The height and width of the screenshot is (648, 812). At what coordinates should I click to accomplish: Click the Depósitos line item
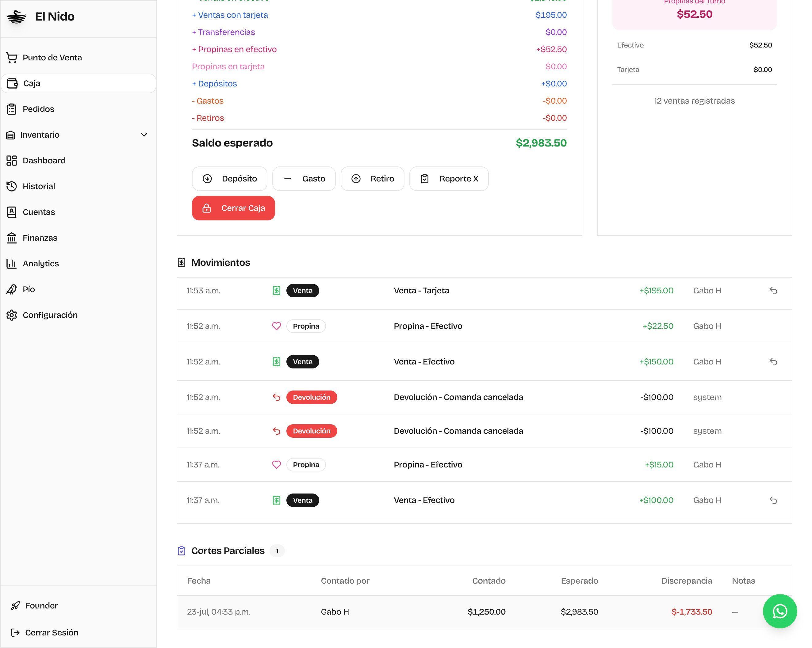coord(379,84)
